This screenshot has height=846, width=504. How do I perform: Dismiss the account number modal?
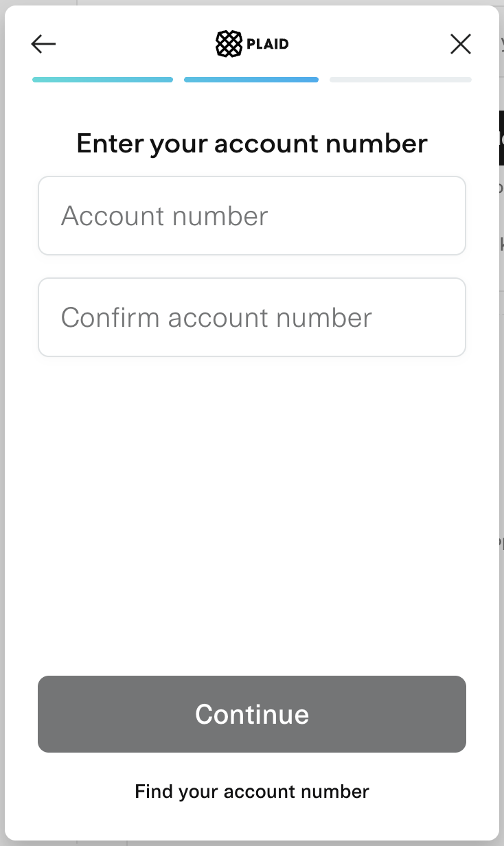pos(460,44)
